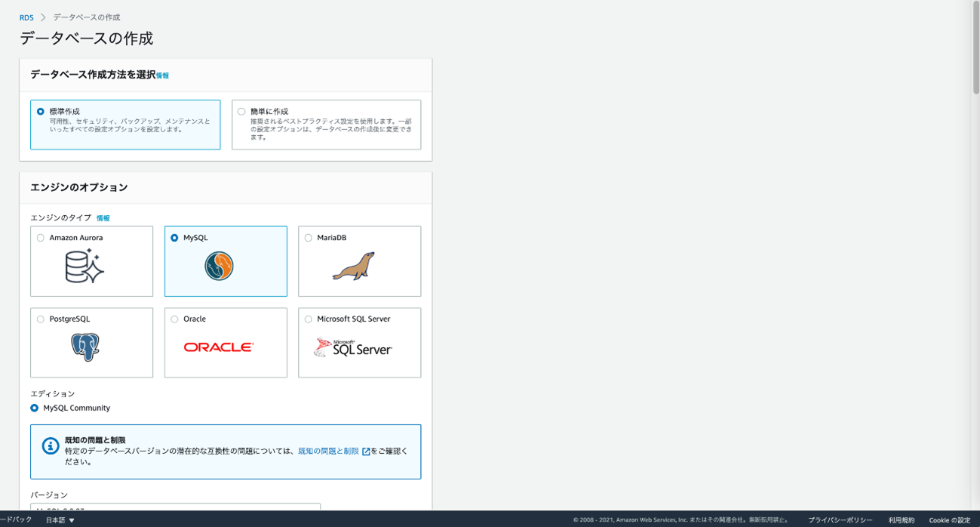
Task: Click the Oracle red logo
Action: coord(219,347)
